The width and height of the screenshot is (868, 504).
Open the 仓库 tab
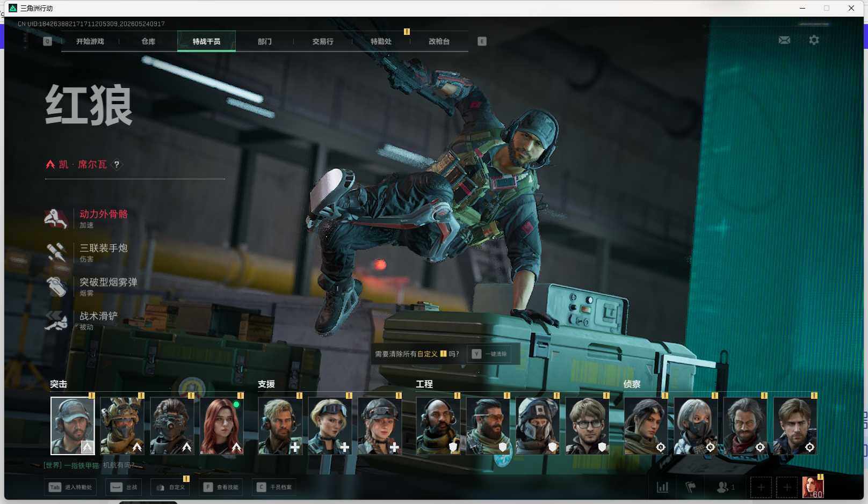click(x=148, y=41)
